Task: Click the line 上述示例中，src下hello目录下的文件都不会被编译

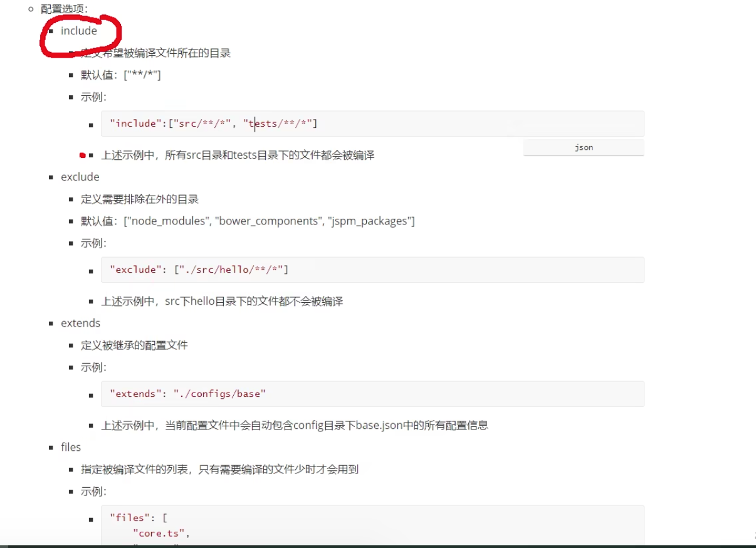Action: click(x=222, y=302)
